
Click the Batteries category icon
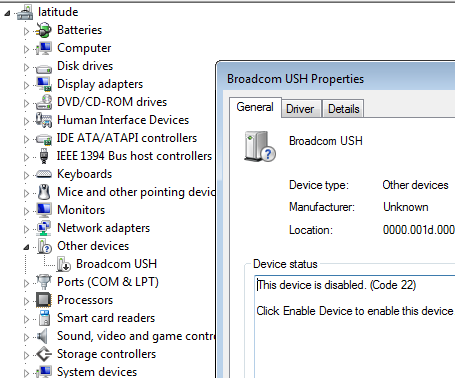pyautogui.click(x=44, y=30)
